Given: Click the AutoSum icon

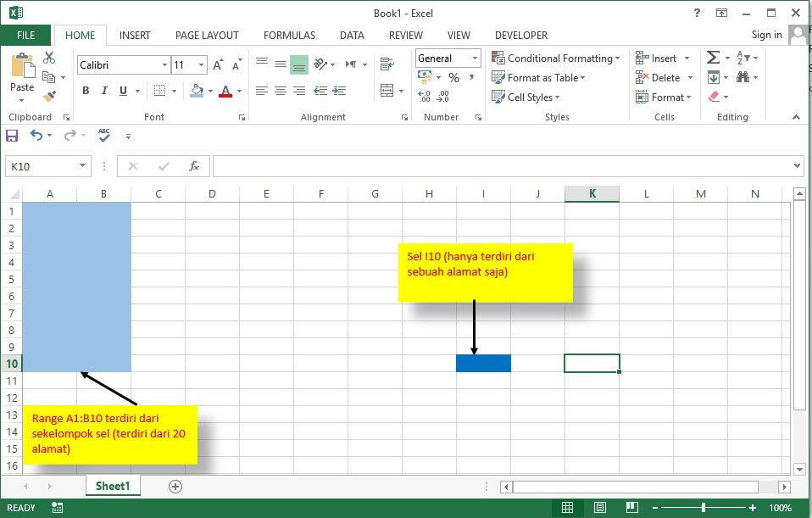Looking at the screenshot, I should 713,57.
